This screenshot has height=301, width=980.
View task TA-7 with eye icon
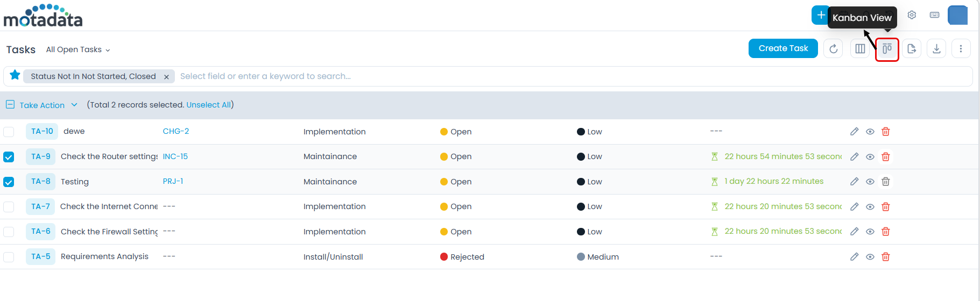(870, 207)
